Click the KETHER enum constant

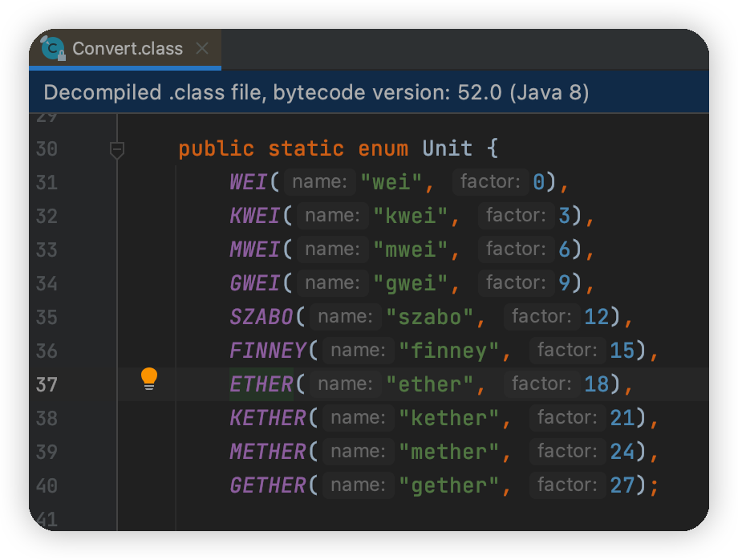click(268, 418)
